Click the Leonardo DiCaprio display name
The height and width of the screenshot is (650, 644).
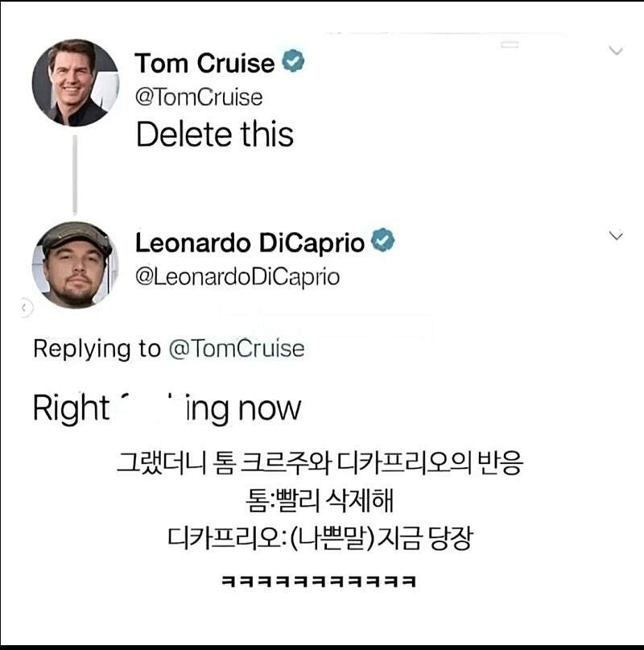click(250, 242)
